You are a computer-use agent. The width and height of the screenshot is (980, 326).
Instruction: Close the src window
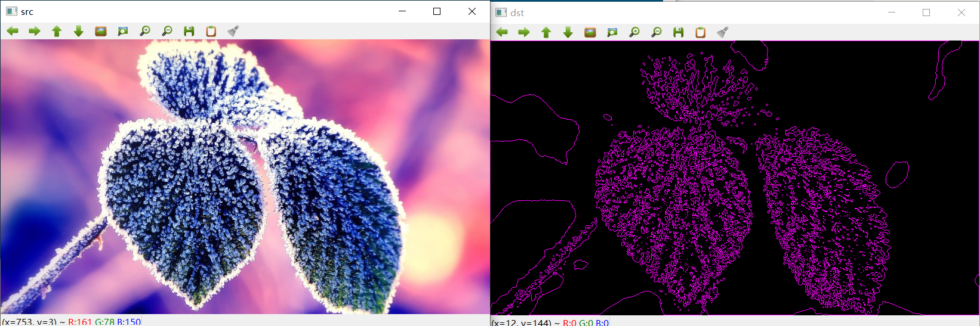point(472,11)
